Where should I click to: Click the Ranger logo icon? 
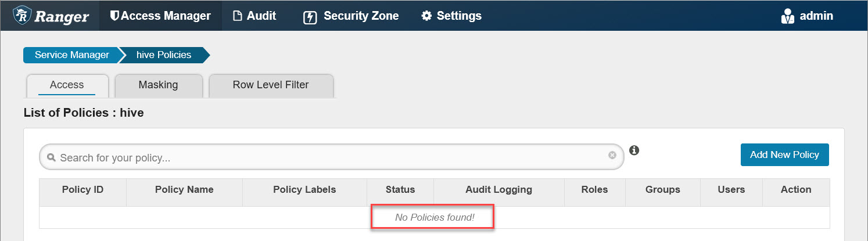[21, 15]
